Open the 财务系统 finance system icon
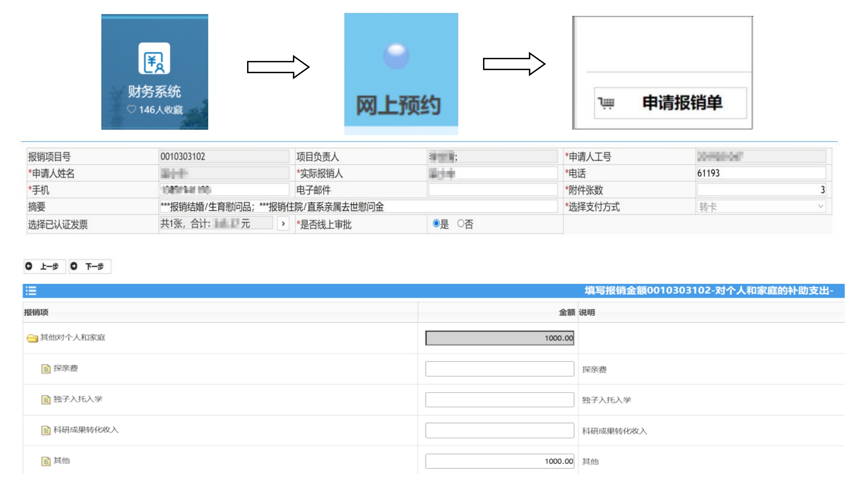The width and height of the screenshot is (868, 479). 154,58
